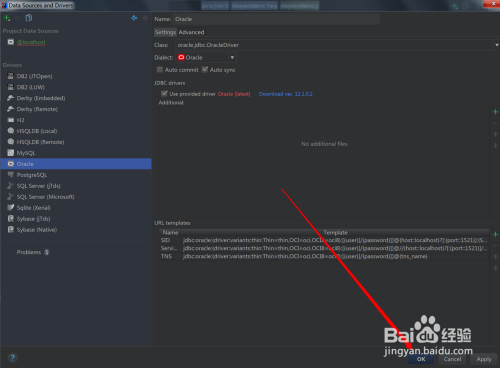Image resolution: width=500 pixels, height=368 pixels.
Task: Add a new data source with plus icon
Action: coord(7,18)
